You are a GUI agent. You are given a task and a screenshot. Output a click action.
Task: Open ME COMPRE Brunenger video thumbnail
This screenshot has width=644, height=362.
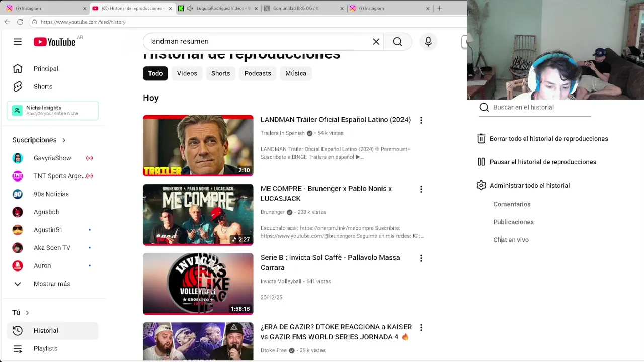click(x=198, y=215)
